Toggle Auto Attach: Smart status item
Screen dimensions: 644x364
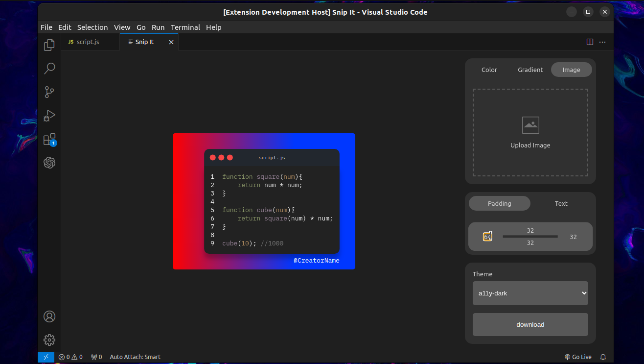click(x=135, y=357)
